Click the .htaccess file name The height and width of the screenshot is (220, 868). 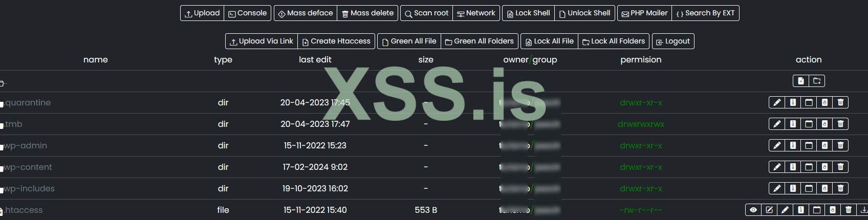[24, 210]
